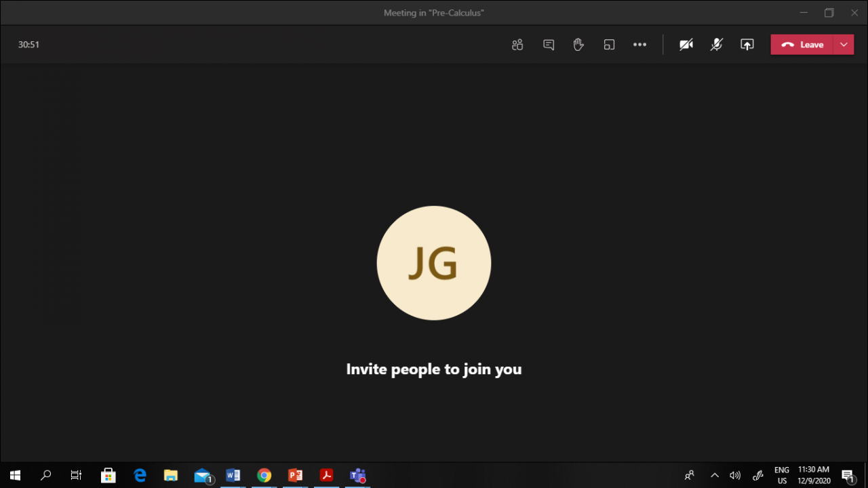Open the Windows Start menu
The height and width of the screenshot is (488, 868).
15,475
